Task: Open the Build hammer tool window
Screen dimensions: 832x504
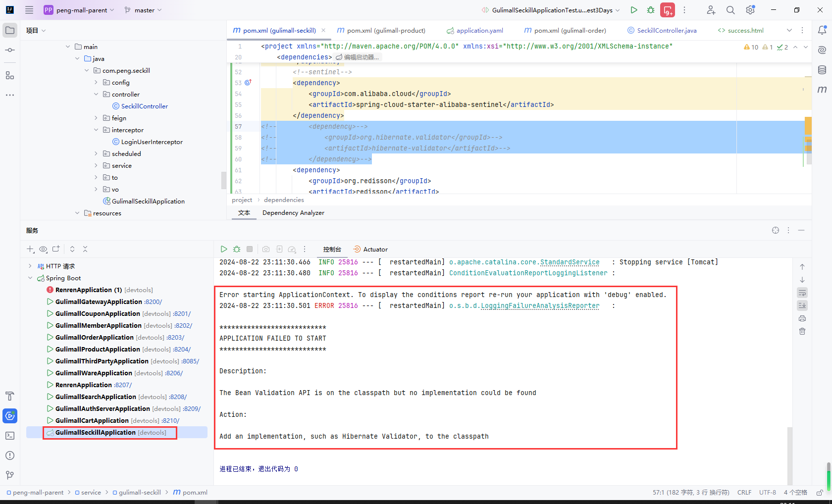Action: tap(10, 396)
